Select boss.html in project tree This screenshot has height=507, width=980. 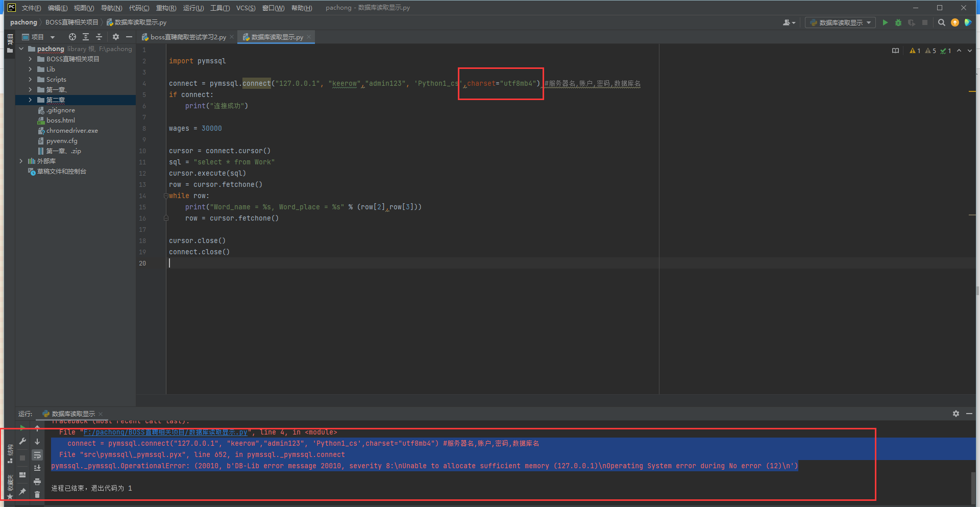click(x=60, y=120)
